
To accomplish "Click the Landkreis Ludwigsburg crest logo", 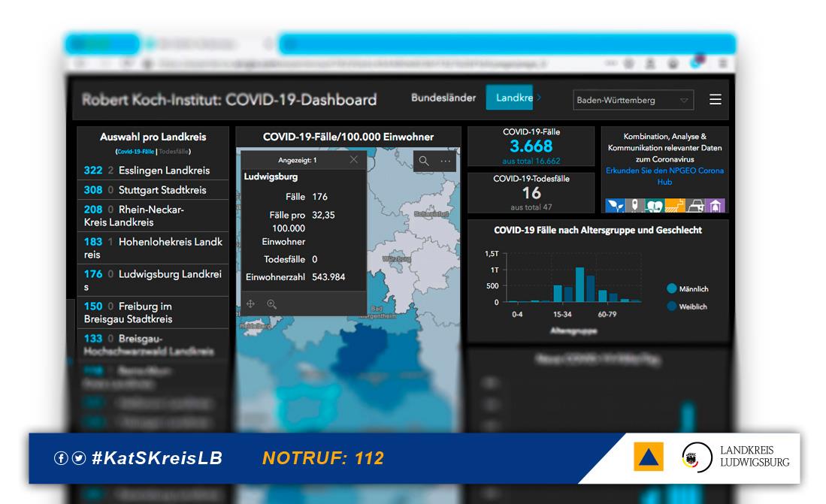I will (x=697, y=457).
